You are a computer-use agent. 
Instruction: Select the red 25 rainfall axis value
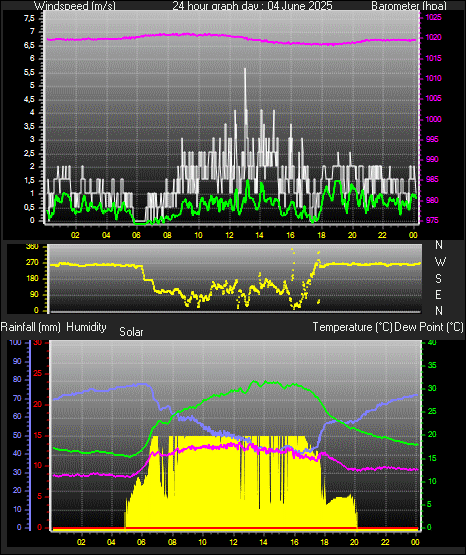click(x=37, y=373)
